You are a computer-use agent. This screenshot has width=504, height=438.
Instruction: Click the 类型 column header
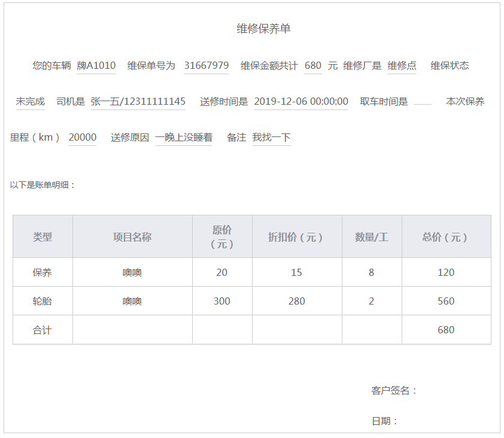(x=42, y=237)
